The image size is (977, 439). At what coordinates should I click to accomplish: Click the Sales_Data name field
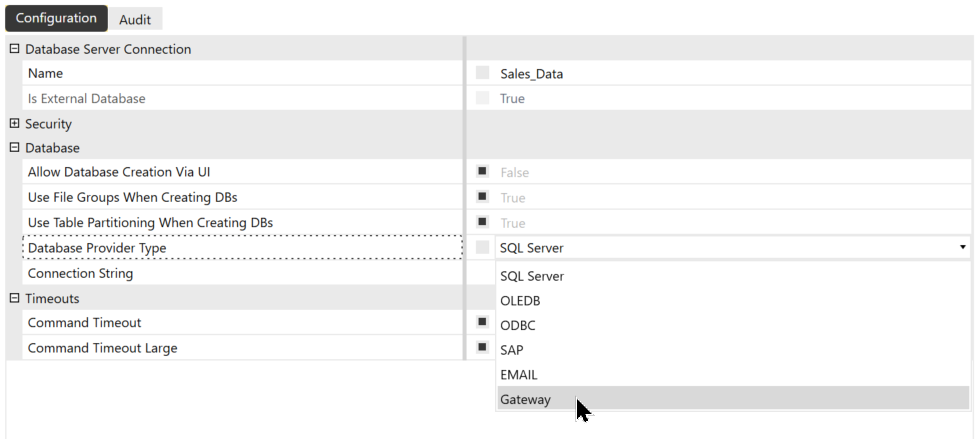(531, 73)
